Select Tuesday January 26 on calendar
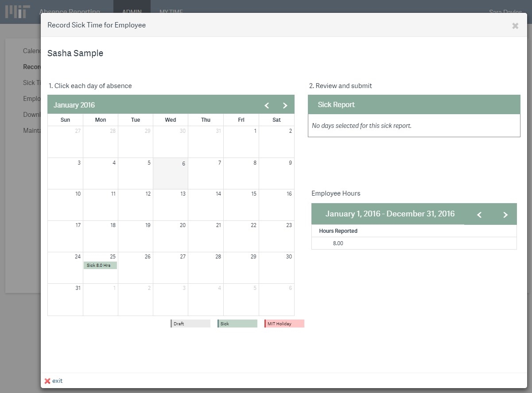Image resolution: width=532 pixels, height=393 pixels. (136, 268)
